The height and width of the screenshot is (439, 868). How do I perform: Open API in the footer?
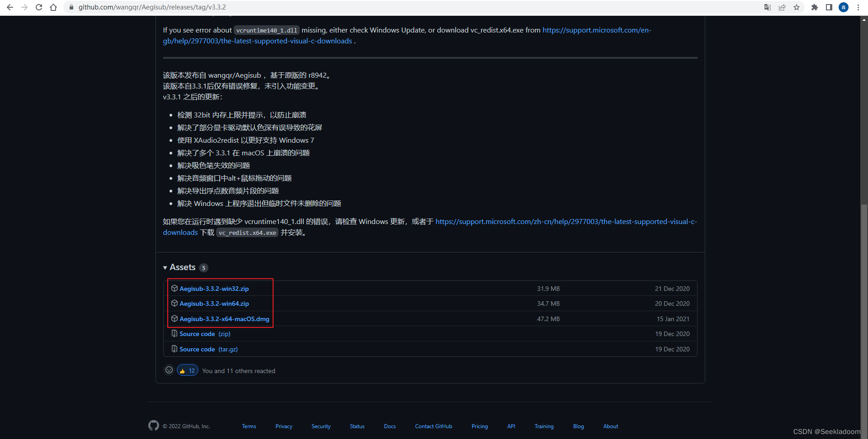tap(511, 426)
